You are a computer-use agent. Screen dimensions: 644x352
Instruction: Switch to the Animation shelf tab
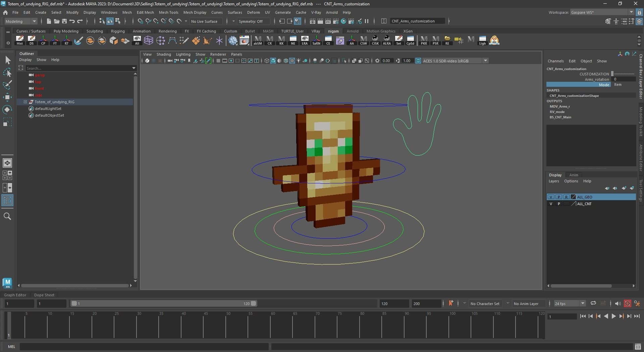click(x=142, y=31)
